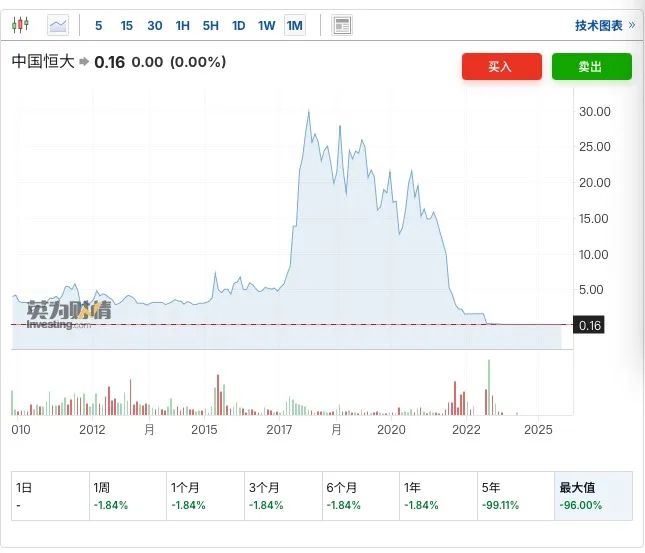This screenshot has height=553, width=645.
Task: Select the 1M monthly interval
Action: point(294,25)
